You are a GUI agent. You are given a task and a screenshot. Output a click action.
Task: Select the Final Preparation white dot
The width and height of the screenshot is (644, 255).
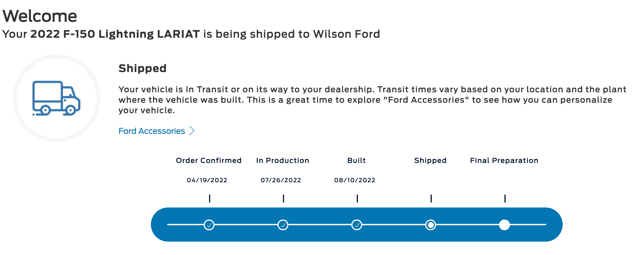coord(504,225)
